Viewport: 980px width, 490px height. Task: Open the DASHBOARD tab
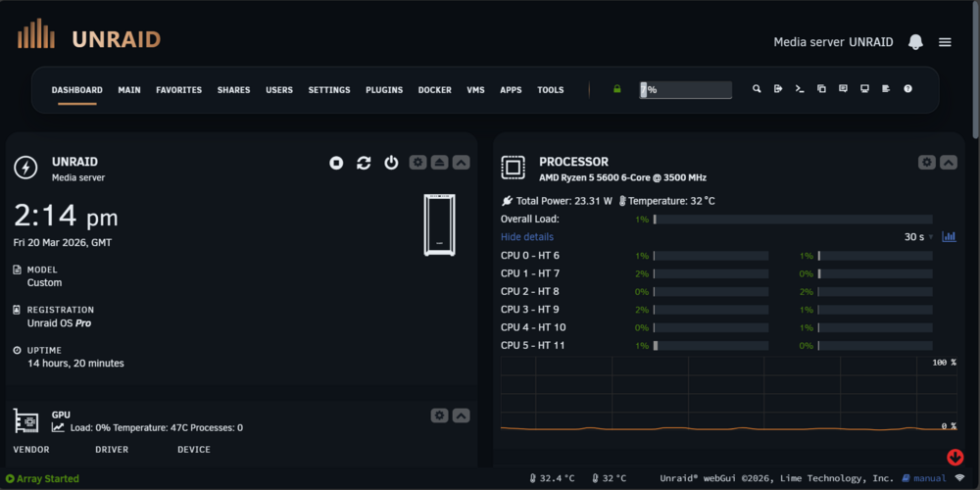(x=76, y=90)
